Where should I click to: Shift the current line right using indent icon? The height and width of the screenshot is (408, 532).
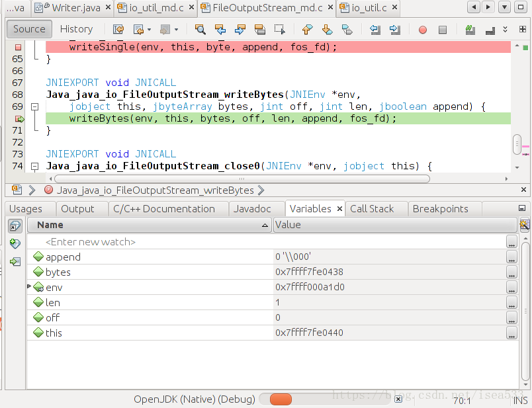coord(395,30)
